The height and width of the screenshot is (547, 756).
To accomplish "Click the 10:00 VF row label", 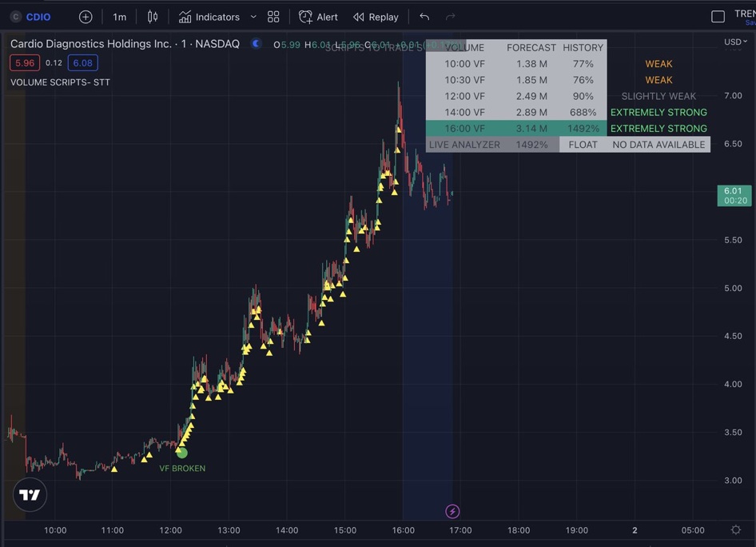I will point(464,64).
